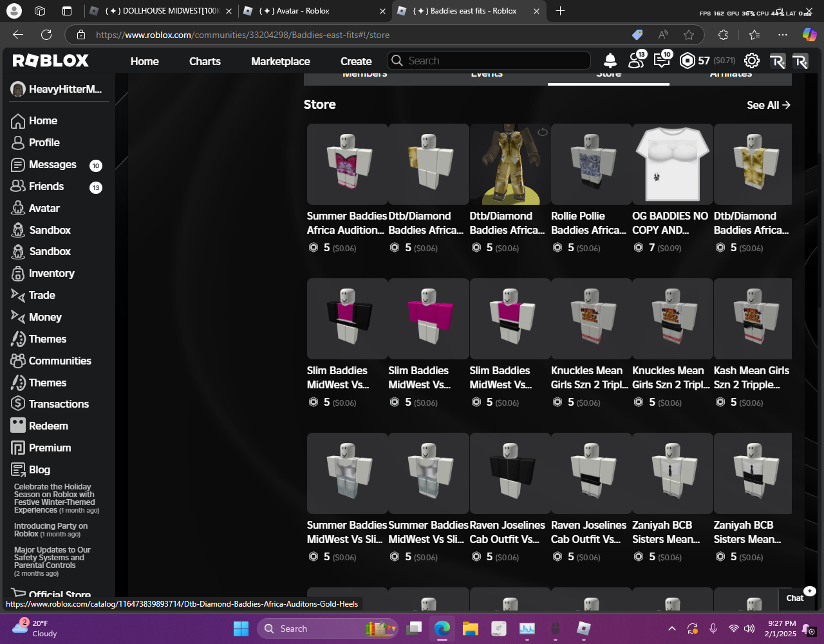This screenshot has width=824, height=644.
Task: Select the Rollie Pollie outfit thumbnail
Action: (x=591, y=164)
